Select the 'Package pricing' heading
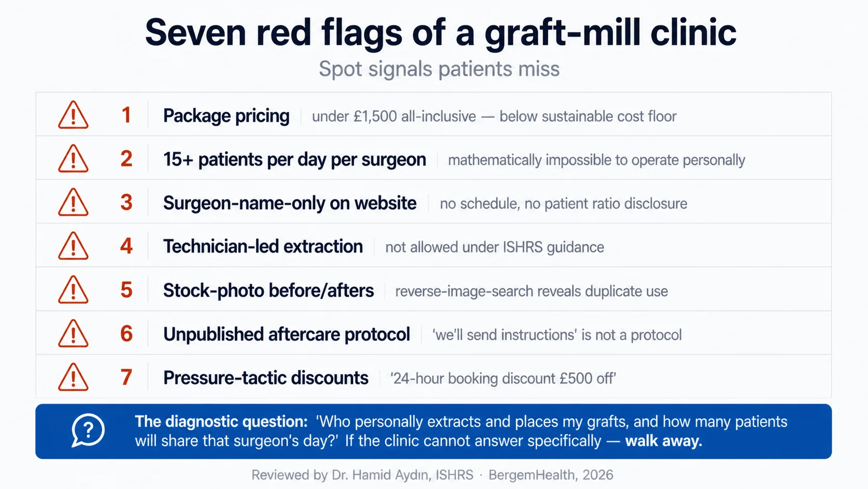The height and width of the screenshot is (489, 868). click(x=226, y=116)
